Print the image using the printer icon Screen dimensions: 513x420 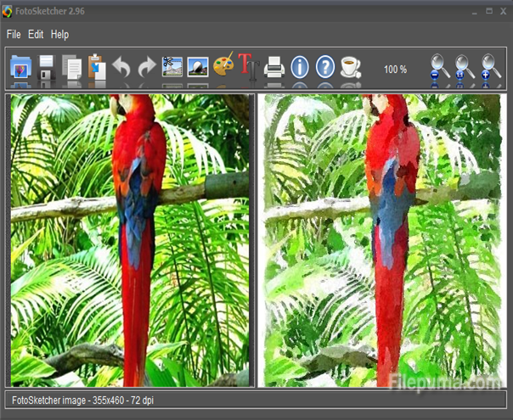click(x=273, y=67)
